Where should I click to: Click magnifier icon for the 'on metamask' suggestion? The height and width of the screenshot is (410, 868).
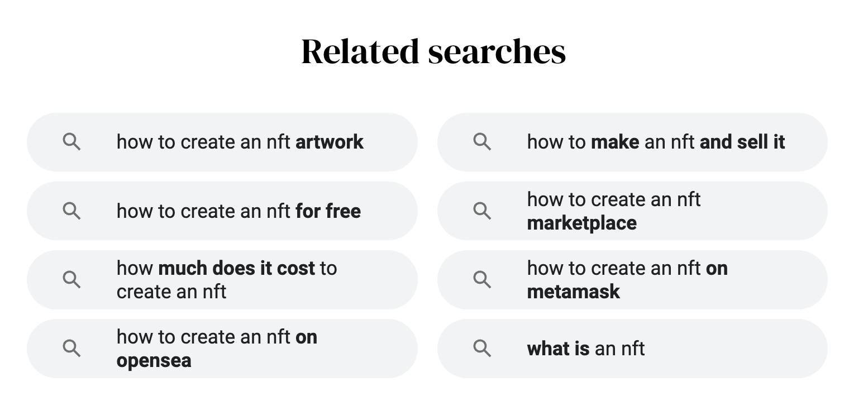tap(482, 279)
